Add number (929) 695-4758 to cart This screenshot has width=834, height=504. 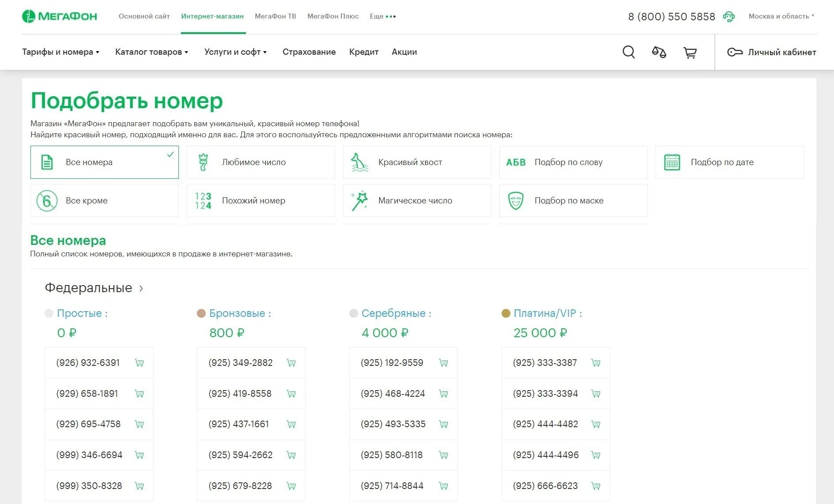point(139,424)
